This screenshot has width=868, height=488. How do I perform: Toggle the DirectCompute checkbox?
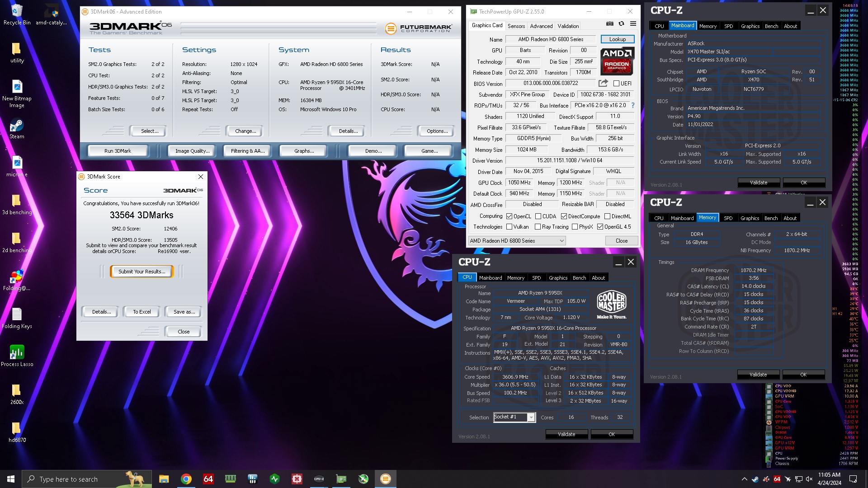point(564,216)
